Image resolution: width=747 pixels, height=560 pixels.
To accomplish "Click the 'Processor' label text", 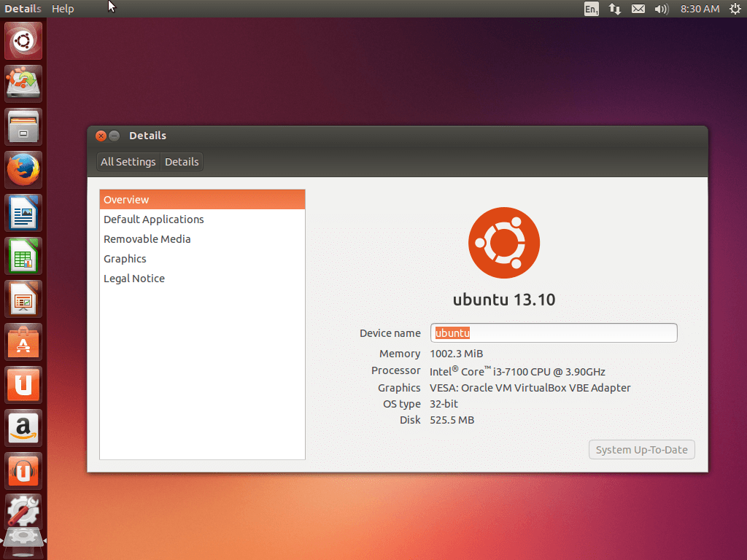I will point(396,370).
